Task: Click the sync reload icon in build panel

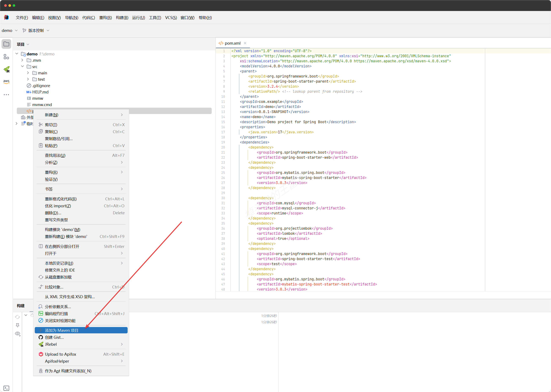Action: pyautogui.click(x=18, y=317)
